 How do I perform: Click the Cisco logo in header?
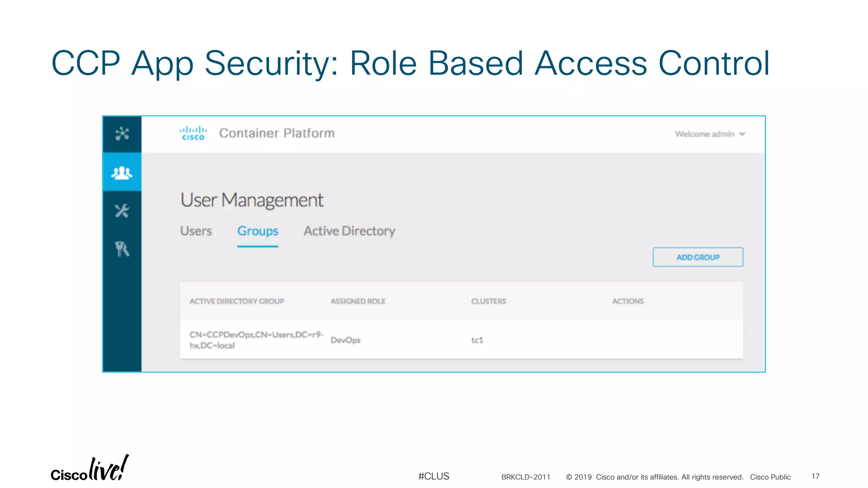point(193,133)
